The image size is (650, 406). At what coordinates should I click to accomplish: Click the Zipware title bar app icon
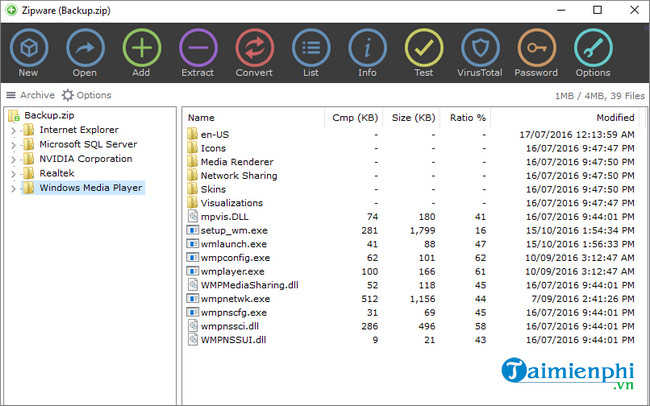tap(11, 10)
